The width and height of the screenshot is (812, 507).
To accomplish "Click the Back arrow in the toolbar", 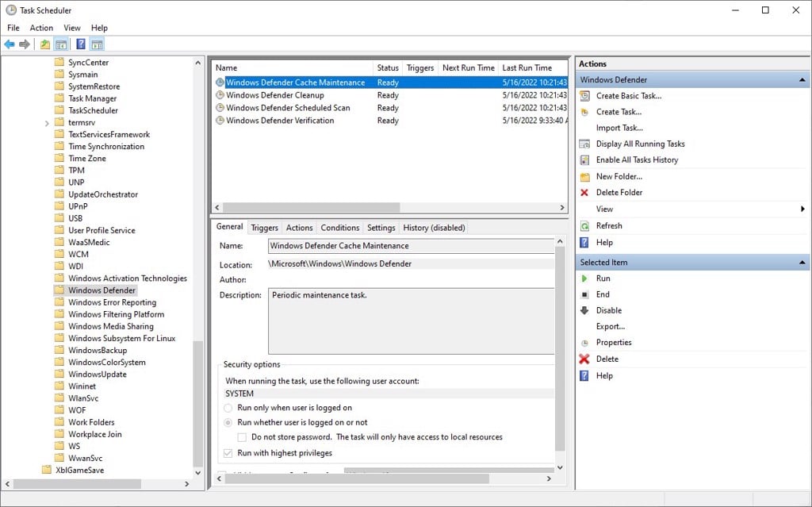I will click(x=10, y=44).
